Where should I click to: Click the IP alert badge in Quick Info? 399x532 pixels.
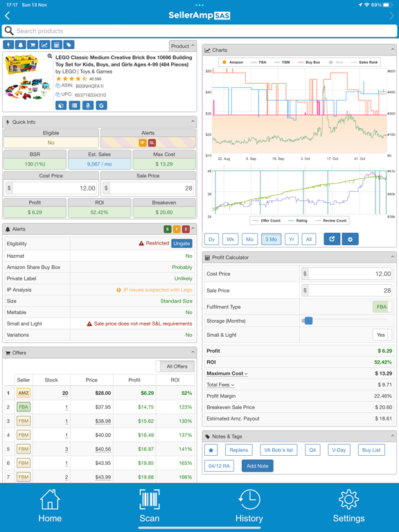click(143, 143)
